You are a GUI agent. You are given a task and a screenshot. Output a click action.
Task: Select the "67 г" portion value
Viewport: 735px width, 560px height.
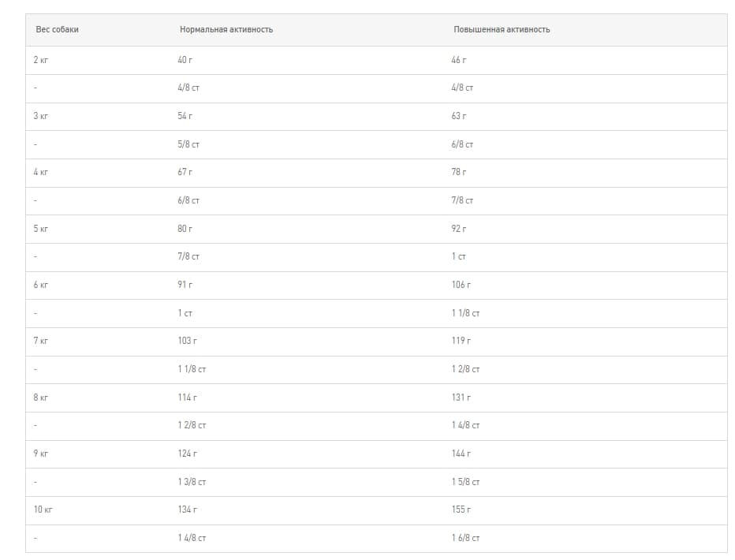point(185,172)
